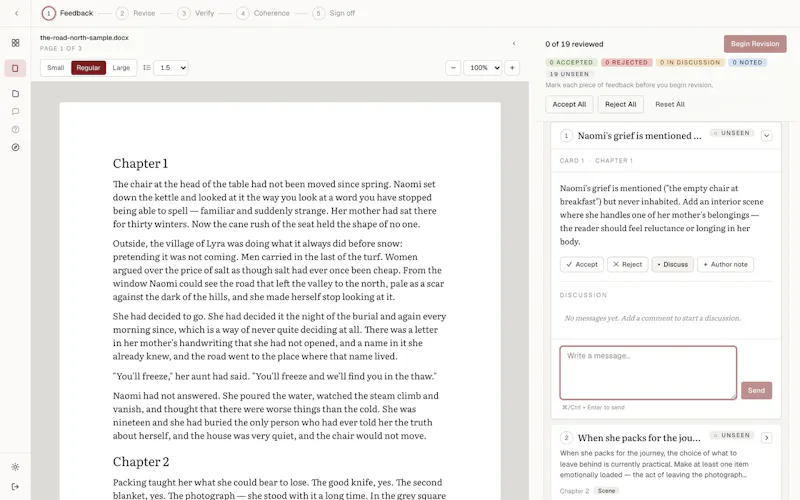
Task: Expand feedback card 2 with chevron
Action: pos(766,438)
